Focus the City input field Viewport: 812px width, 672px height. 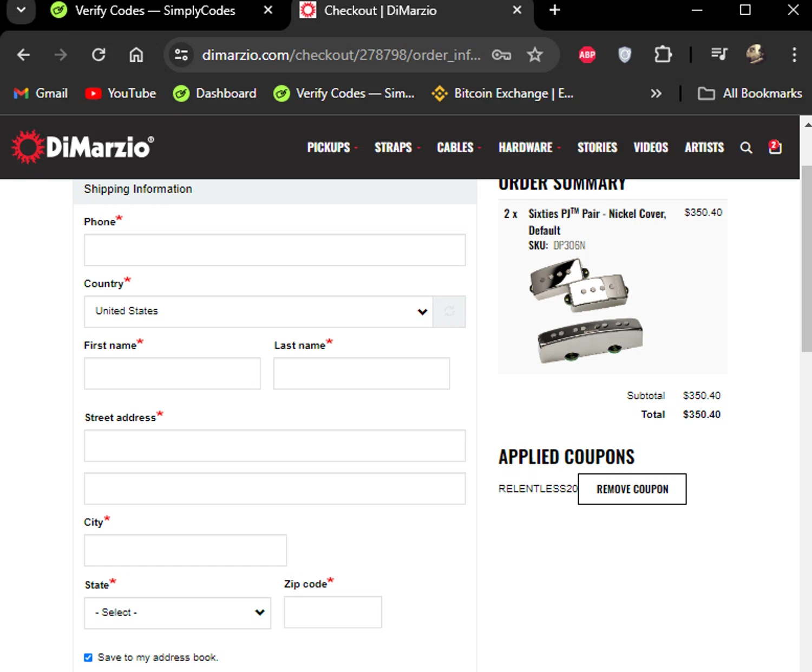coord(185,550)
